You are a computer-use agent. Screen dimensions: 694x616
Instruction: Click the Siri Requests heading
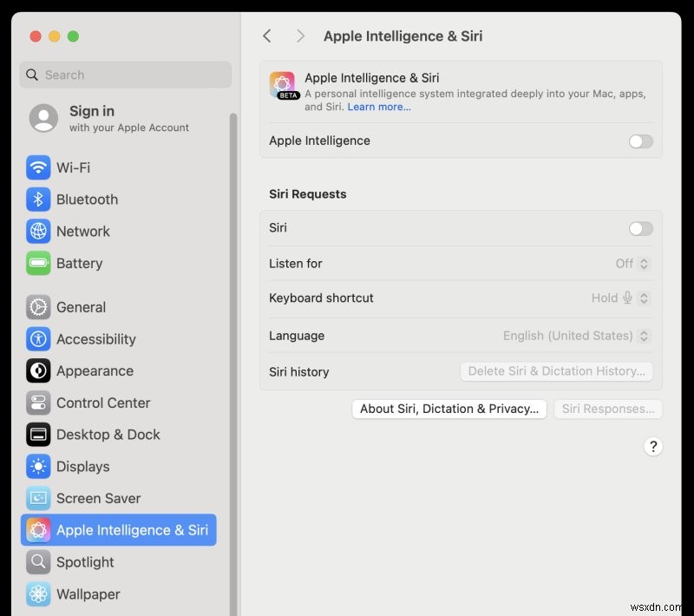tap(308, 194)
